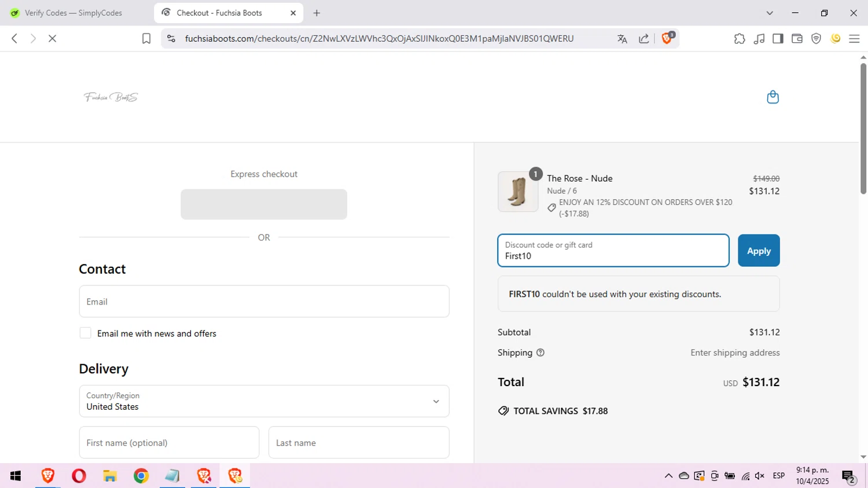Open Opera from the taskbar

[x=79, y=476]
